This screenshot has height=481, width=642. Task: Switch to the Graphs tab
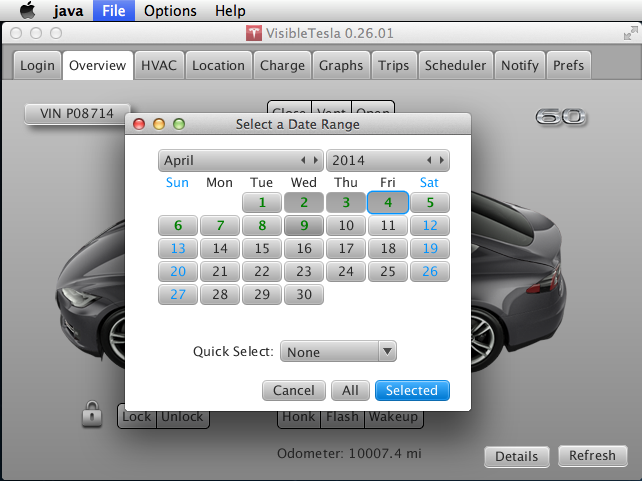[341, 65]
